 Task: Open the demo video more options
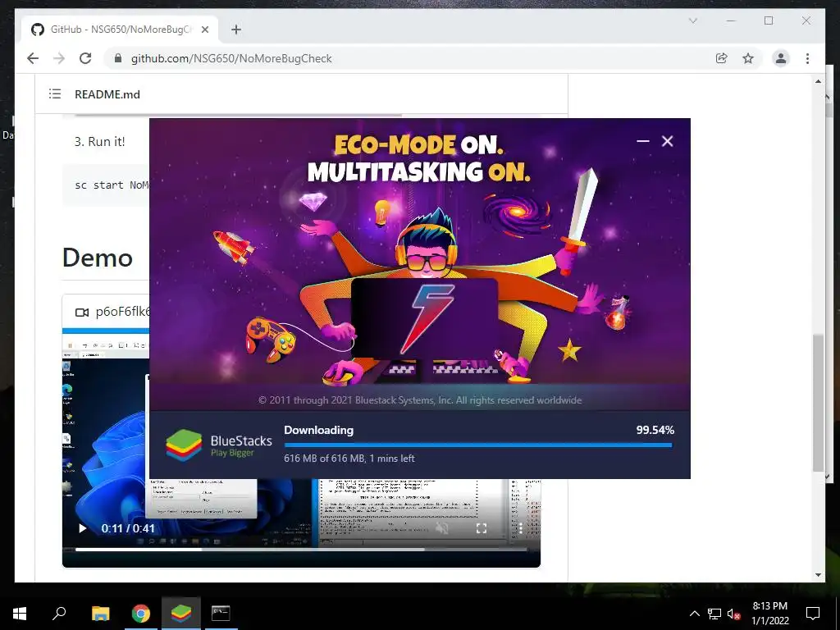[519, 528]
